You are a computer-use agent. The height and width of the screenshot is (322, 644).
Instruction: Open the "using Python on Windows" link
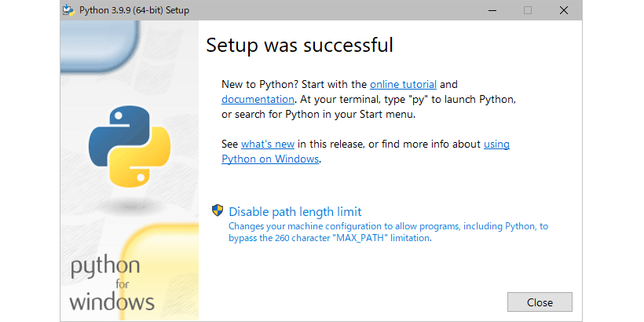tap(270, 159)
